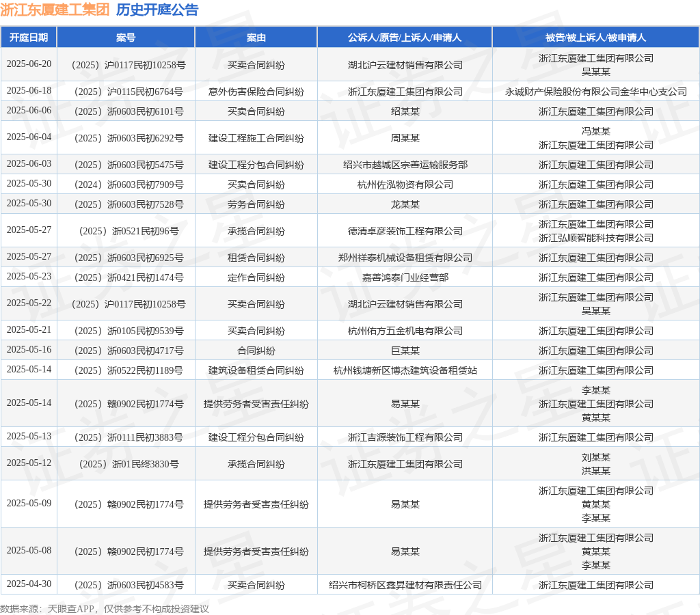Click plaintiff 杭州佐泓物资有限公司

point(405,184)
